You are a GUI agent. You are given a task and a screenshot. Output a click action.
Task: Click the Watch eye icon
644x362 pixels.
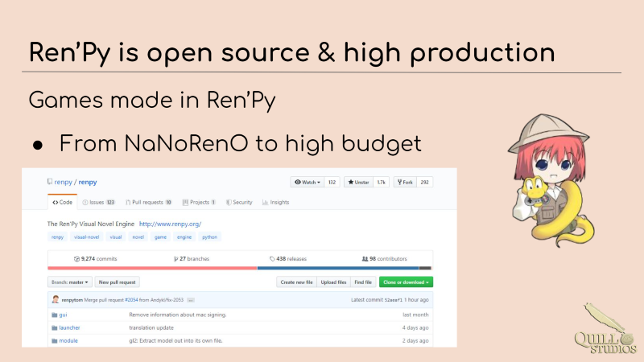[298, 183]
